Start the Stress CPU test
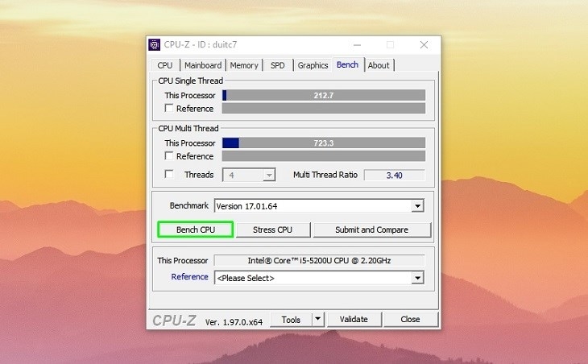This screenshot has height=364, width=588. pyautogui.click(x=272, y=230)
